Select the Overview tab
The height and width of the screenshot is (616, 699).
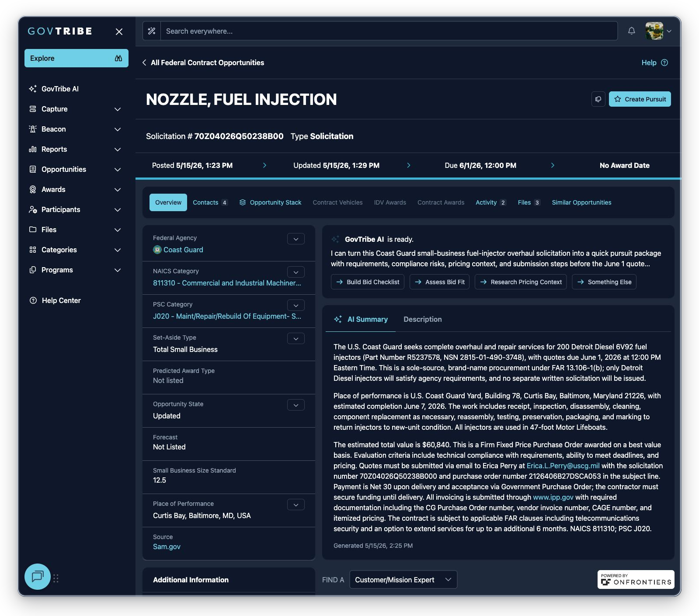[168, 202]
